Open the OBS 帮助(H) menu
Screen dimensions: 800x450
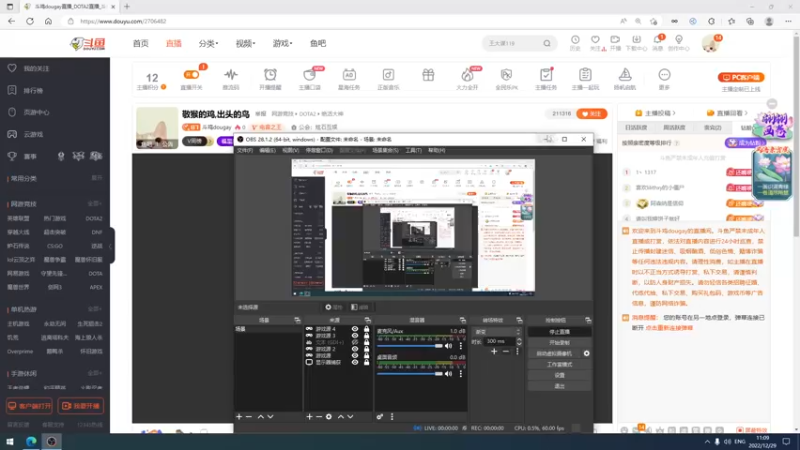(x=437, y=151)
